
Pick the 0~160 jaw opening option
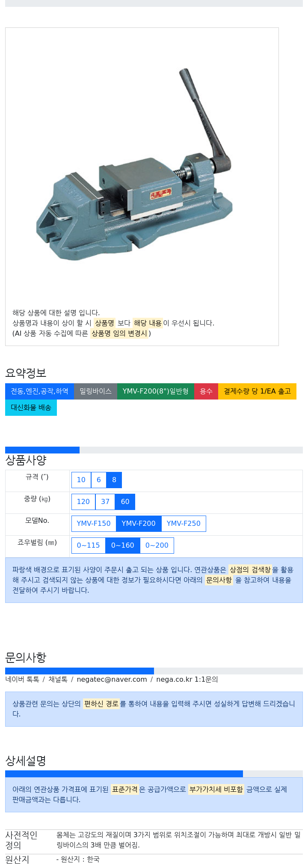point(123,546)
